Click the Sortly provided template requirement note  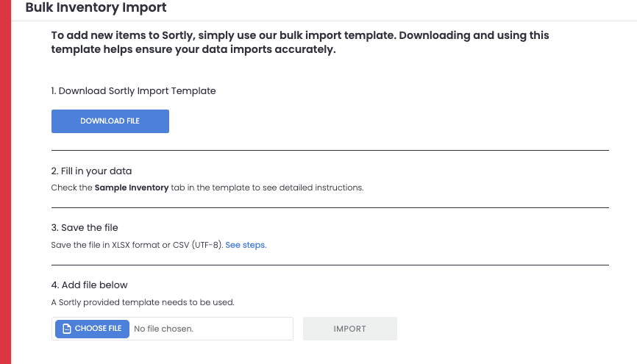point(141,302)
